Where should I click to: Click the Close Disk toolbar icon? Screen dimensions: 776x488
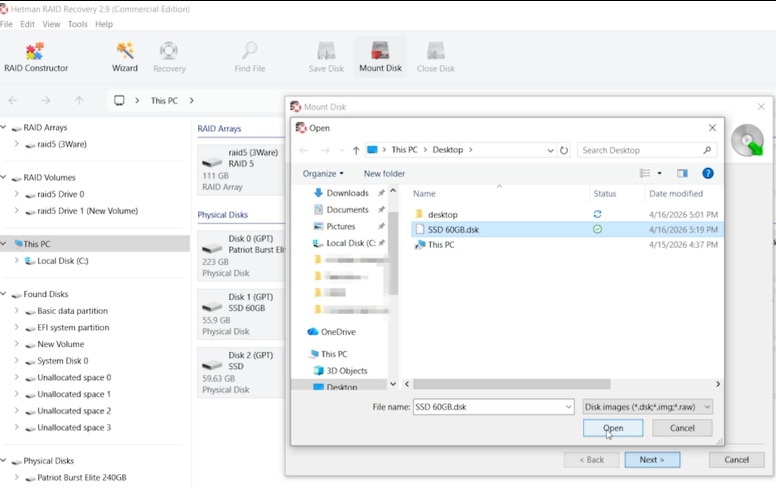[x=436, y=57]
